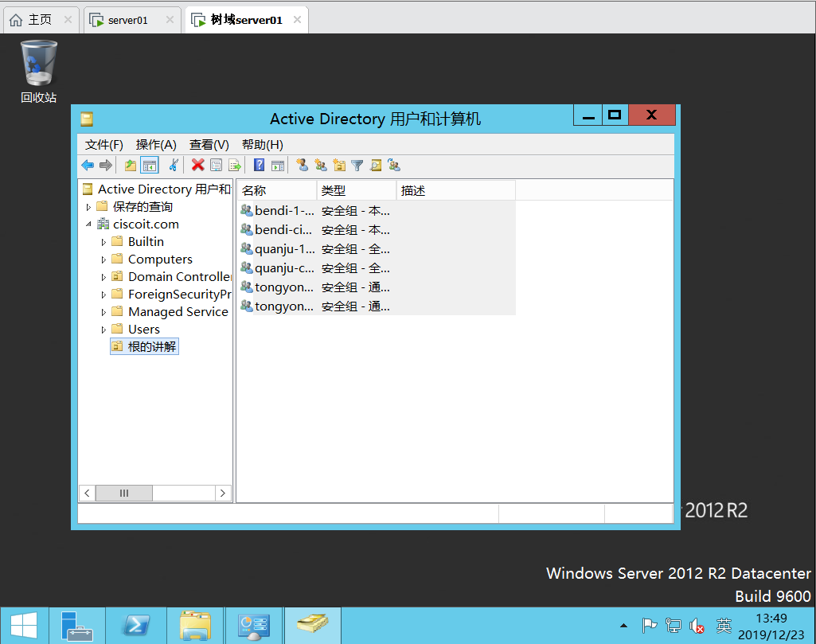
Task: Expand the ForeignSecurityPrincipals arrow
Action: tap(103, 295)
